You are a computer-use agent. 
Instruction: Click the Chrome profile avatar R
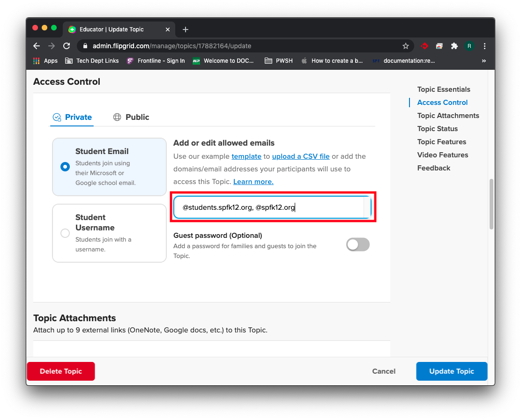469,46
